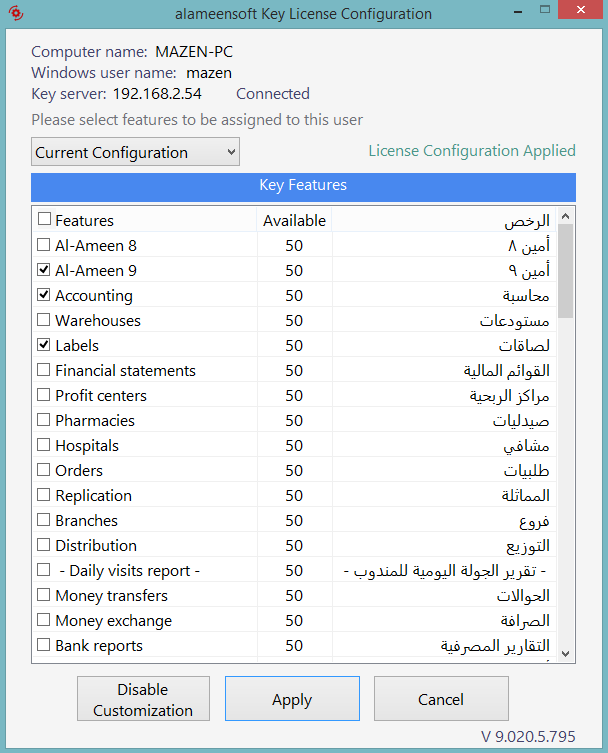The image size is (608, 753).
Task: Toggle the Features select-all checkbox
Action: (x=44, y=219)
